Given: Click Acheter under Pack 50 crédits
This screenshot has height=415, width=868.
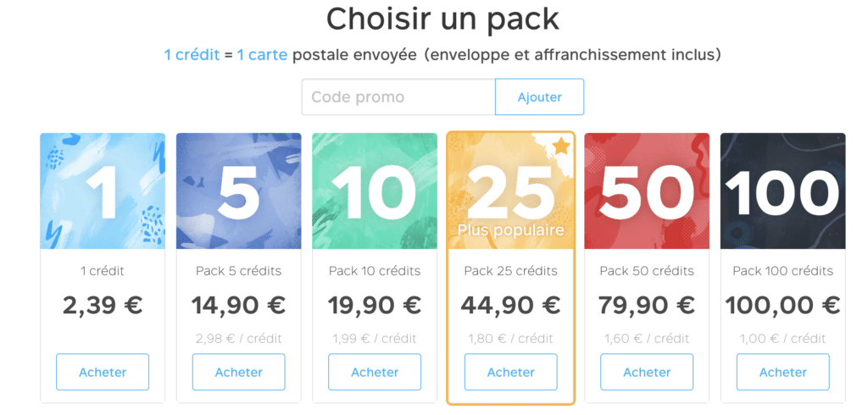Looking at the screenshot, I should click(647, 372).
